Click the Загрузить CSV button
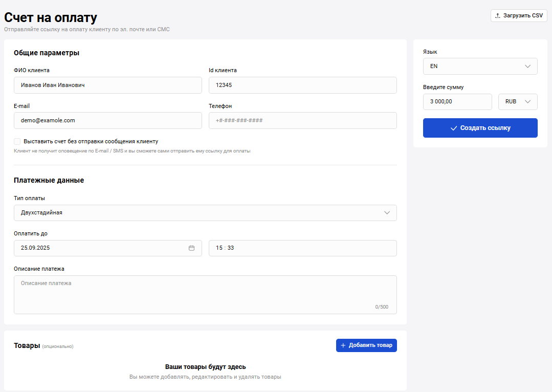This screenshot has height=392, width=552. click(x=519, y=16)
